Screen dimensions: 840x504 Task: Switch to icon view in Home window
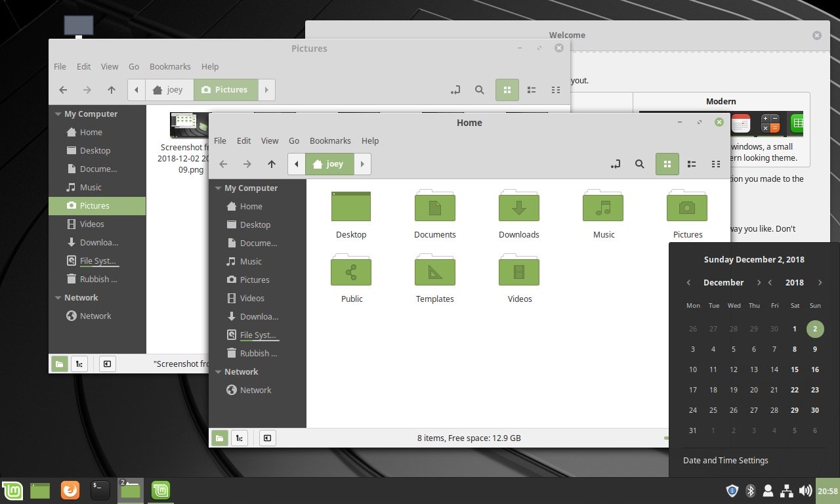(667, 163)
